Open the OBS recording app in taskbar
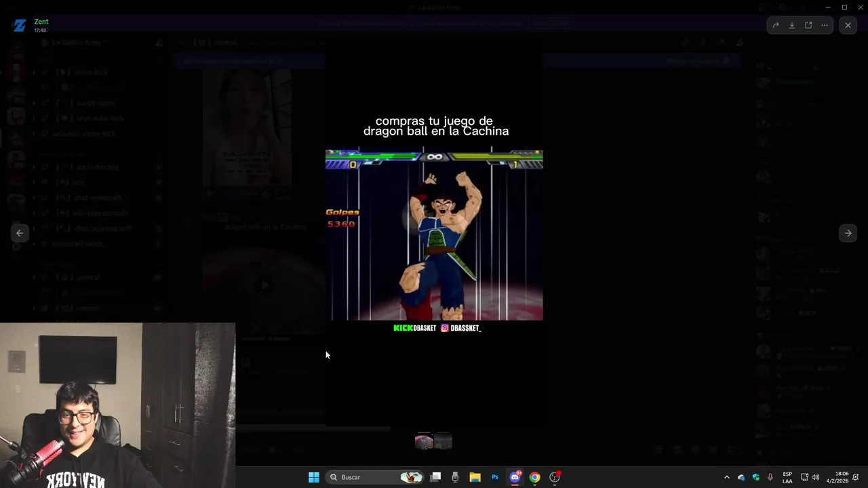This screenshot has height=488, width=868. point(555,477)
